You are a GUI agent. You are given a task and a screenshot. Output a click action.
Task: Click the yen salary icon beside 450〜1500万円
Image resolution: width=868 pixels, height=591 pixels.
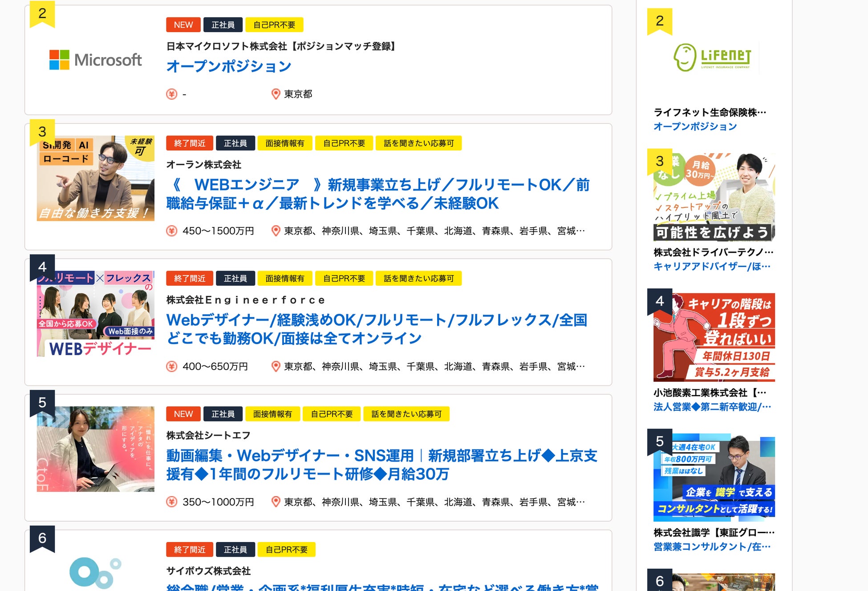(171, 231)
